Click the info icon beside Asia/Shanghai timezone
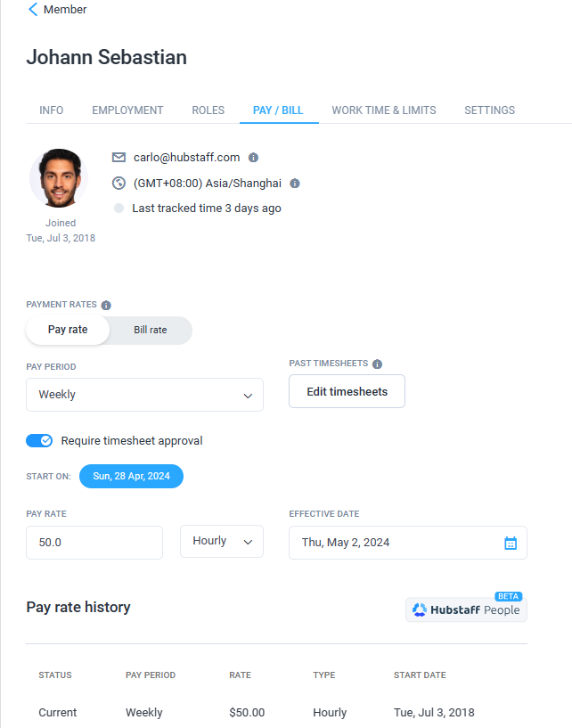Screen dimensions: 572x728 coord(295,184)
